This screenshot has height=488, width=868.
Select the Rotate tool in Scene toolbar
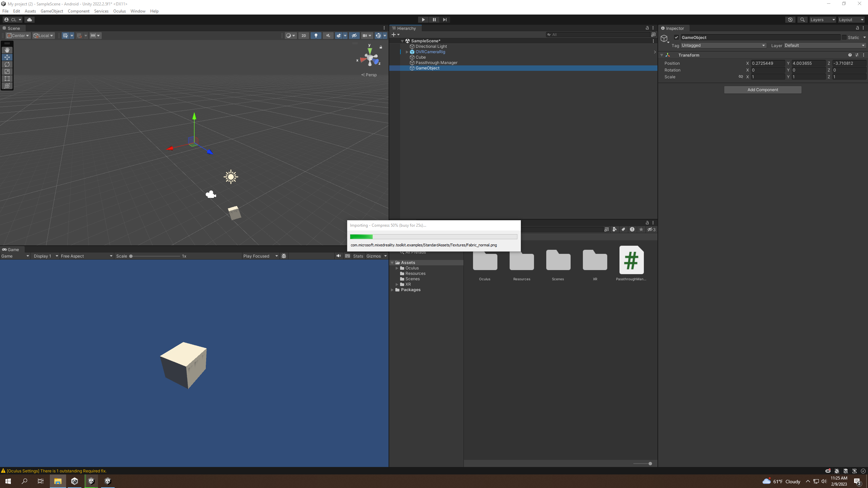(x=7, y=64)
